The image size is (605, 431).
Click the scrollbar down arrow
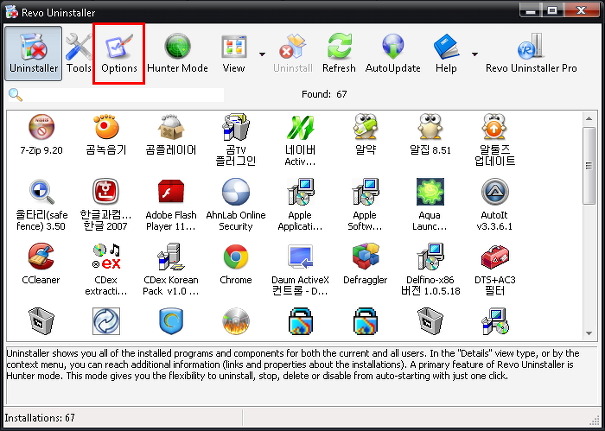589,333
